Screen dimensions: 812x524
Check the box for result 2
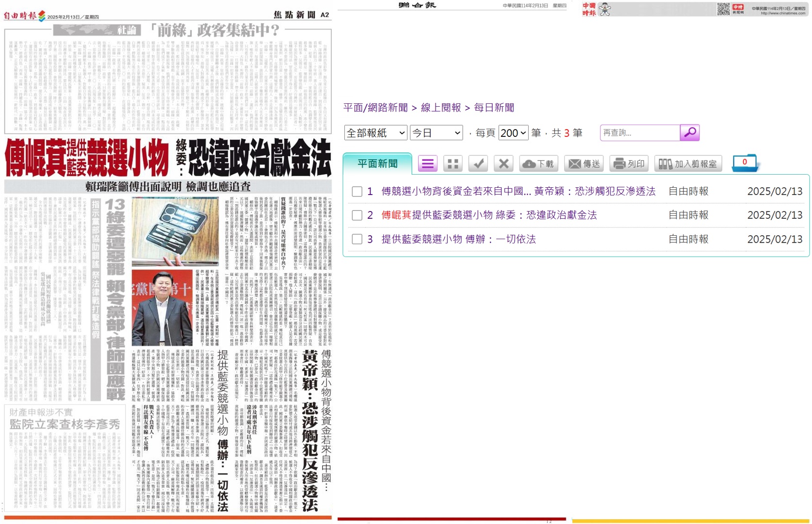(357, 215)
